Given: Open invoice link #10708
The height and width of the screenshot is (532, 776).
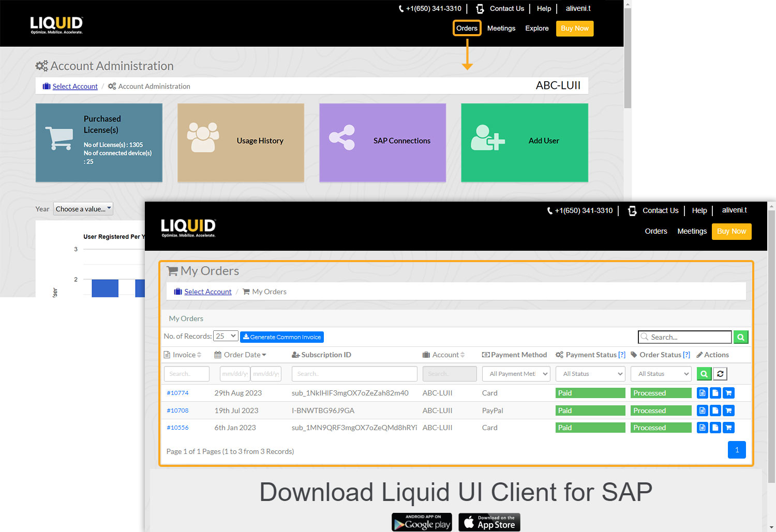Looking at the screenshot, I should coord(177,411).
